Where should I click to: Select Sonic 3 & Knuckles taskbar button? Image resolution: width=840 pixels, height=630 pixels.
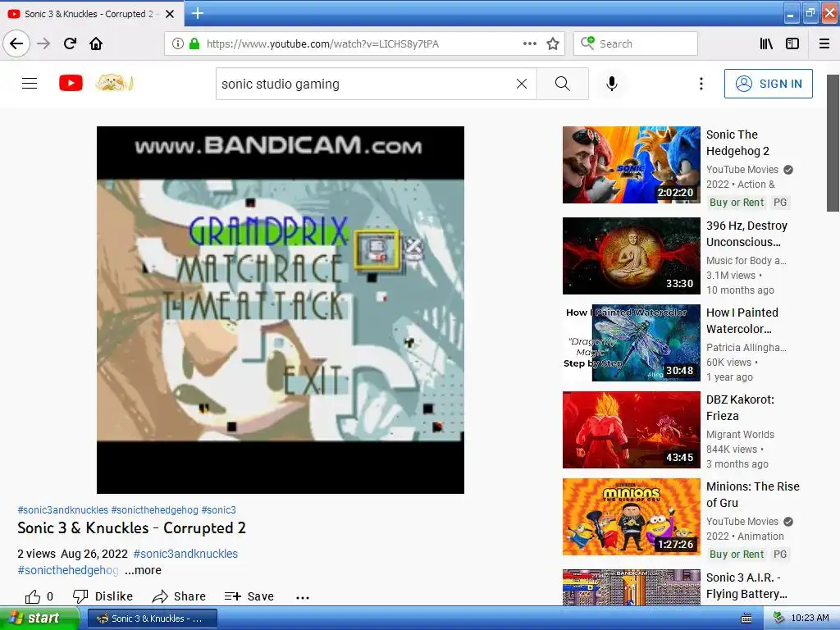152,619
